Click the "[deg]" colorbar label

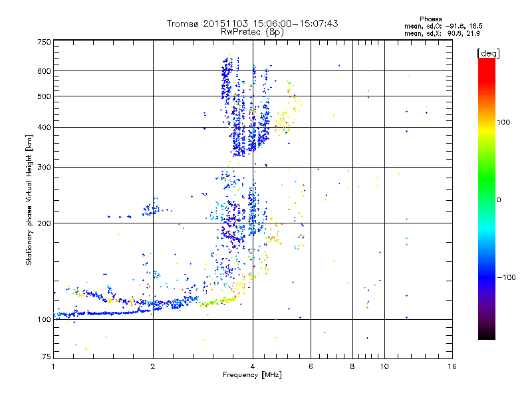point(488,53)
